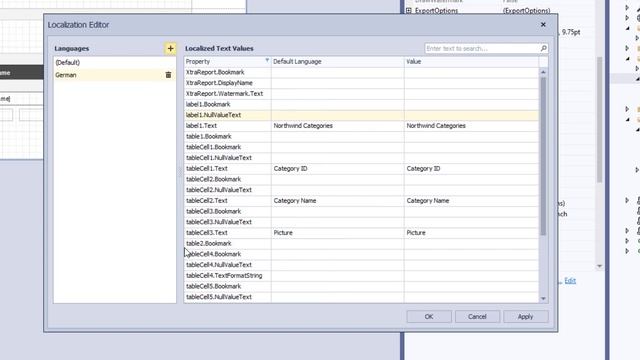
Task: Click the grid vertical scrollbar thumb
Action: [543, 156]
